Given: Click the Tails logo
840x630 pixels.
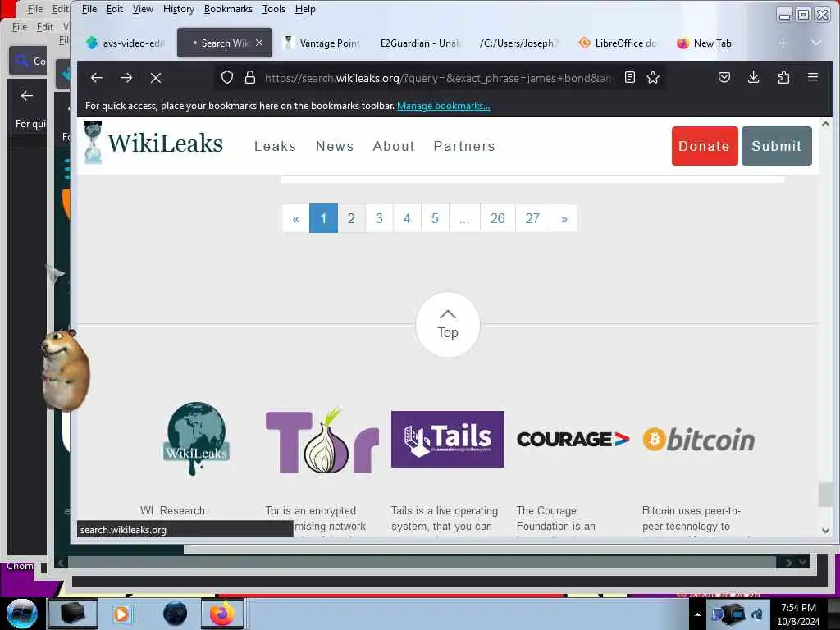Looking at the screenshot, I should pos(448,440).
